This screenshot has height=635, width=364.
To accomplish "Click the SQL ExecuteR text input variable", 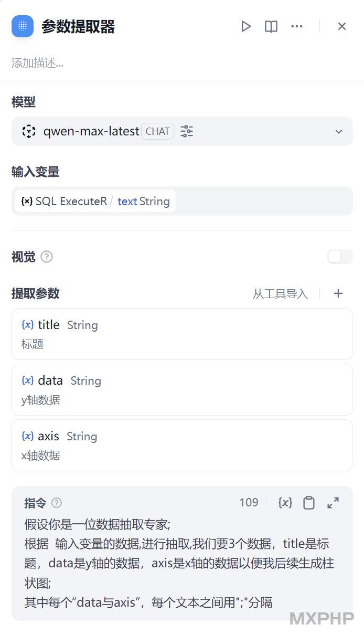I will coord(95,201).
